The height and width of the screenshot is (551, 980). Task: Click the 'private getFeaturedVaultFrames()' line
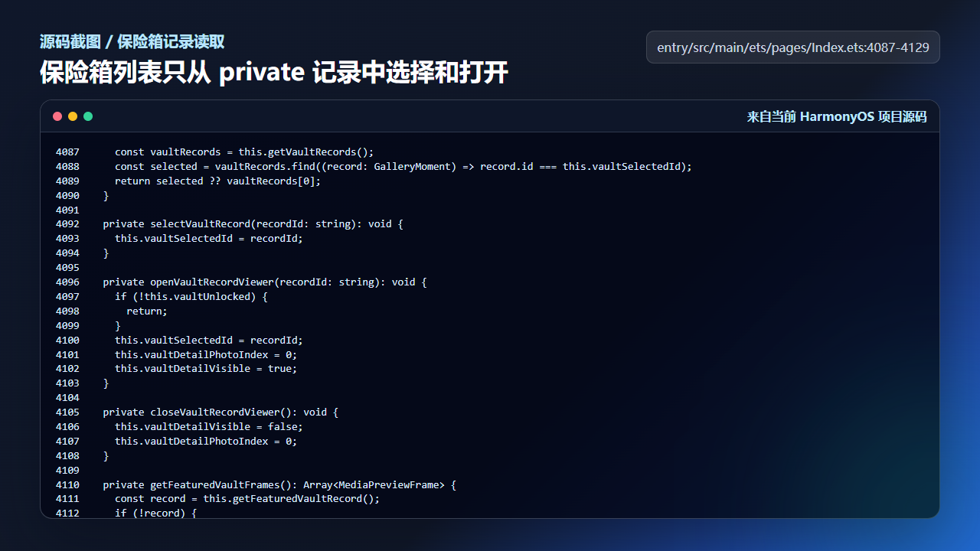point(279,485)
